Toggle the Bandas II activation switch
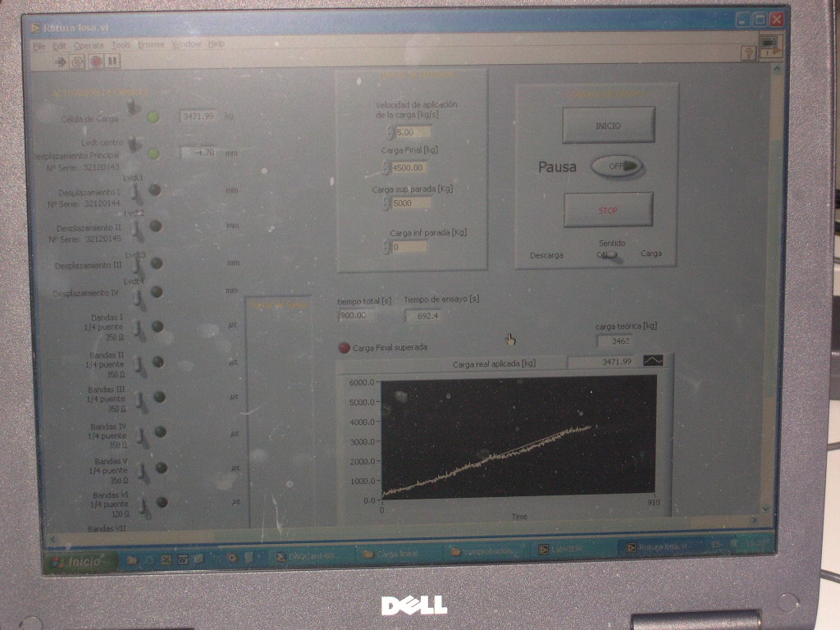This screenshot has width=840, height=630. 139,366
